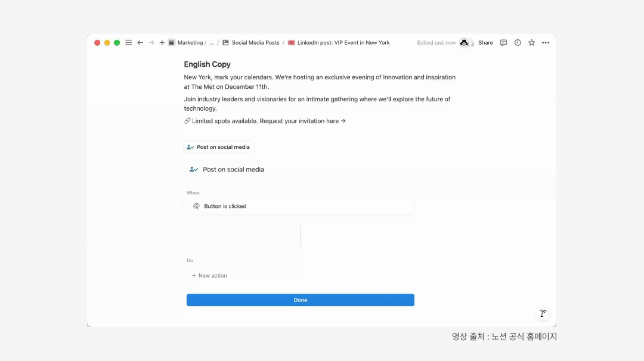Image resolution: width=644 pixels, height=361 pixels.
Task: Go back using the left arrow
Action: tap(140, 43)
